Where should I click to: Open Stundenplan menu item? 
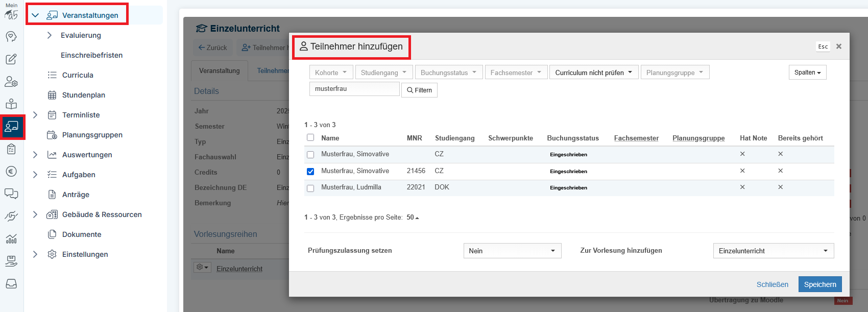[84, 95]
